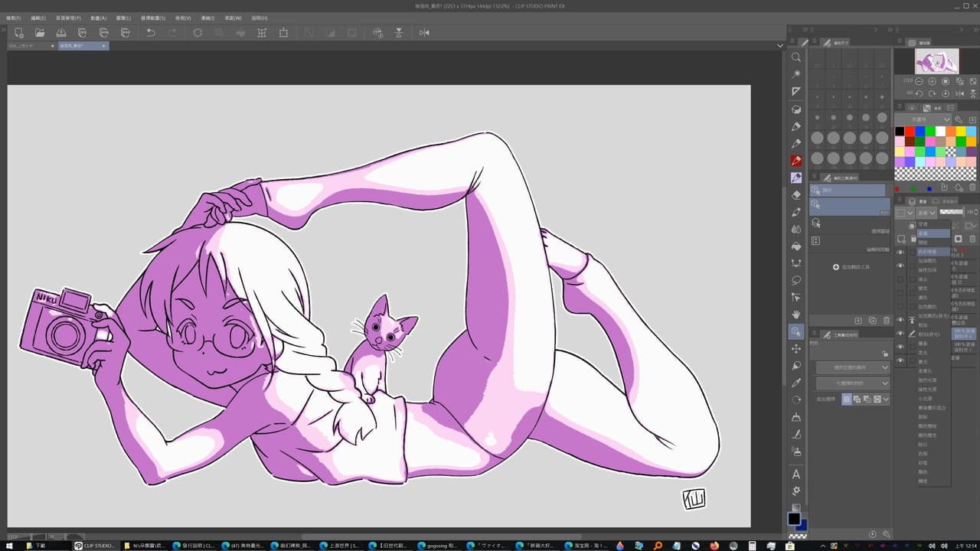Click the Undo arrow icon
Viewport: 980px width, 551px height.
tap(151, 33)
